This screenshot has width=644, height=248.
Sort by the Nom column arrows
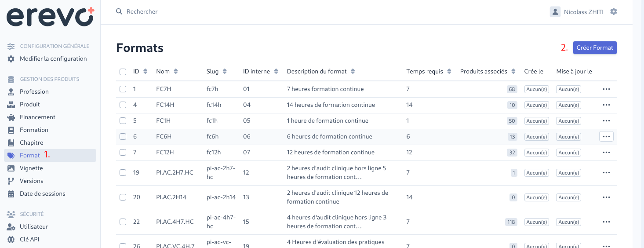[176, 71]
